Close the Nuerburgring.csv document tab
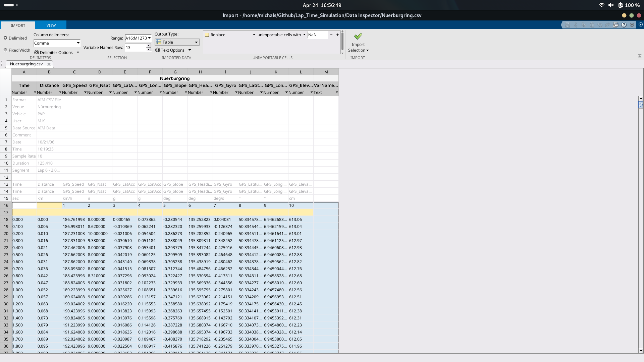 [49, 64]
